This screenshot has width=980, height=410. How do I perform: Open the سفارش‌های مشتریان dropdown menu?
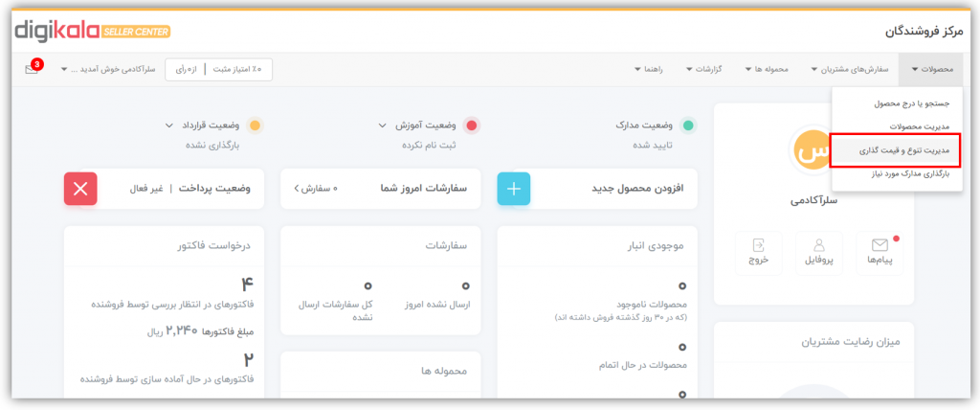point(850,69)
